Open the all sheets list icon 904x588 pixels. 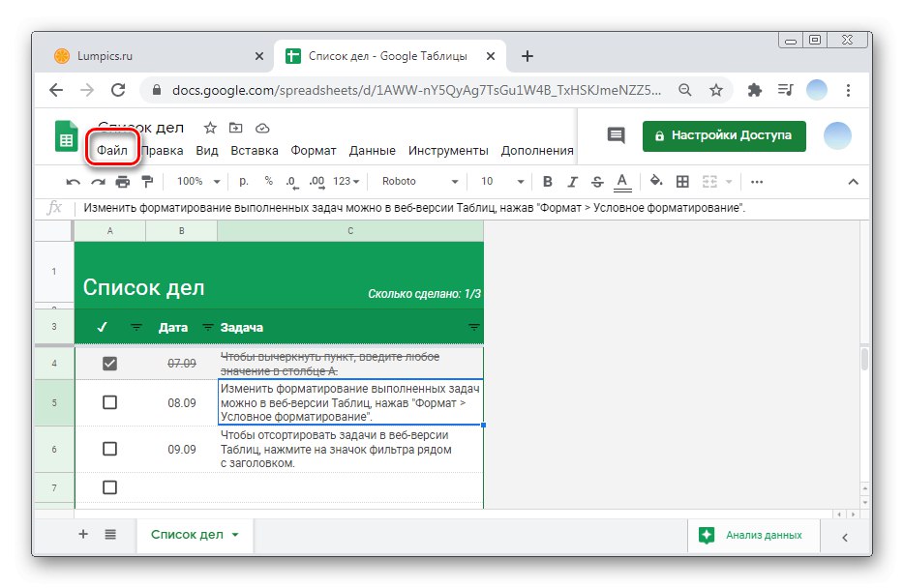(110, 535)
